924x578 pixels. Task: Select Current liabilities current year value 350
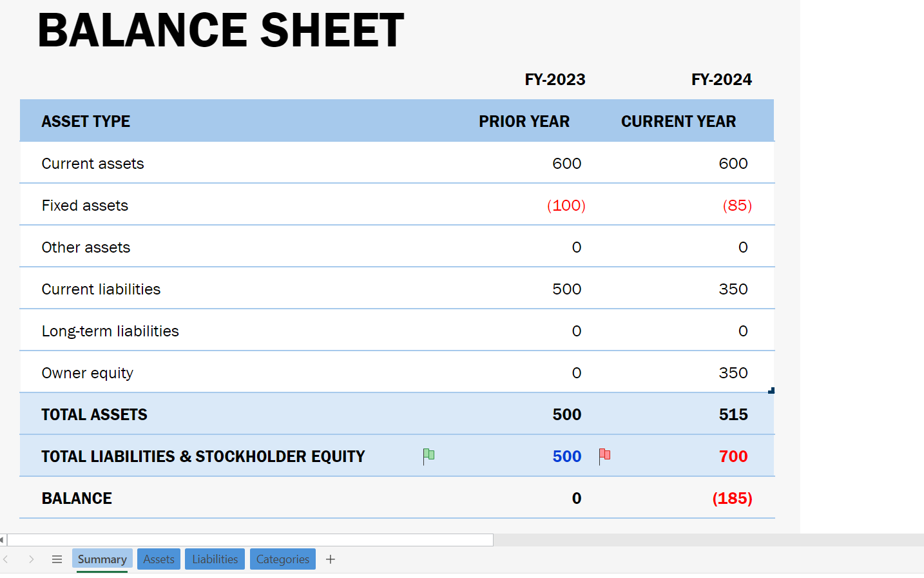tap(733, 289)
